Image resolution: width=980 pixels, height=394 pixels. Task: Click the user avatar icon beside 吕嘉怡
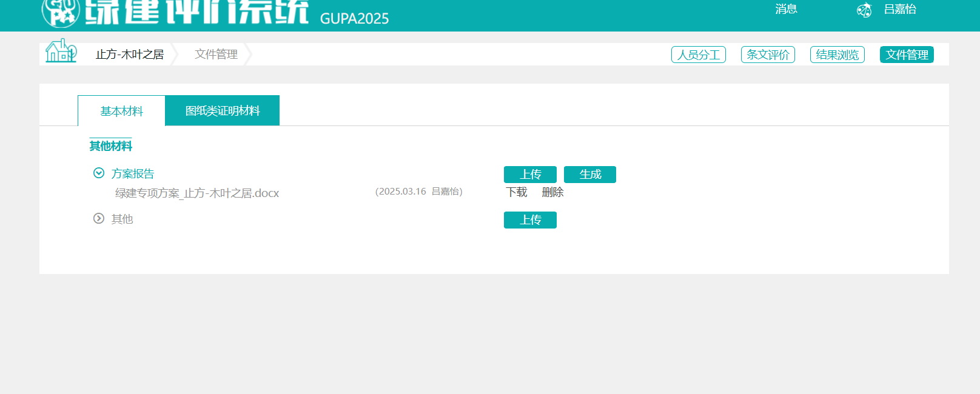click(x=864, y=10)
